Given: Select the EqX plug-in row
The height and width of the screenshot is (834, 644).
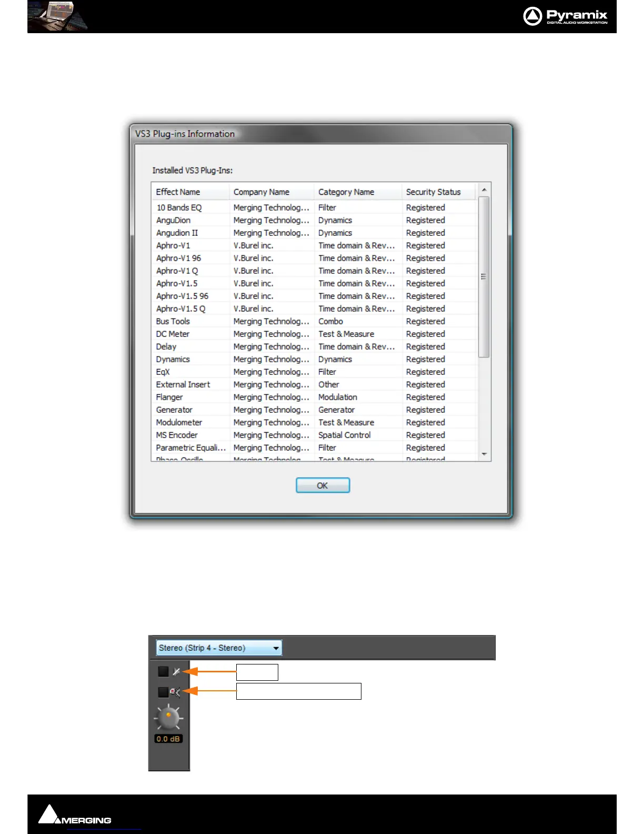Looking at the screenshot, I should [x=315, y=372].
